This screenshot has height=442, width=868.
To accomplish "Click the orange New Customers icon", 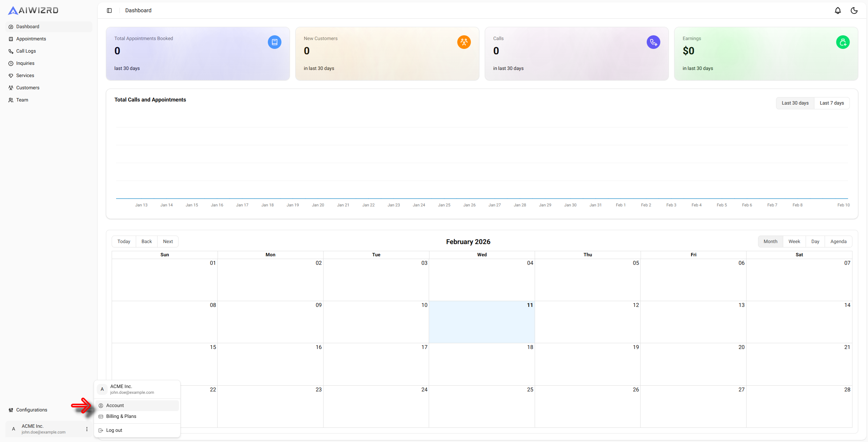I will [464, 42].
